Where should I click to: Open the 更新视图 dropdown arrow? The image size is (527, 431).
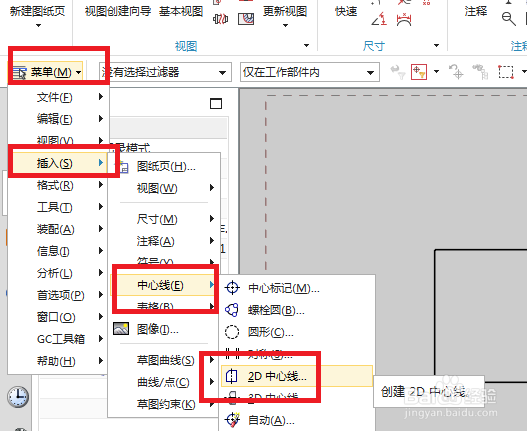point(285,26)
